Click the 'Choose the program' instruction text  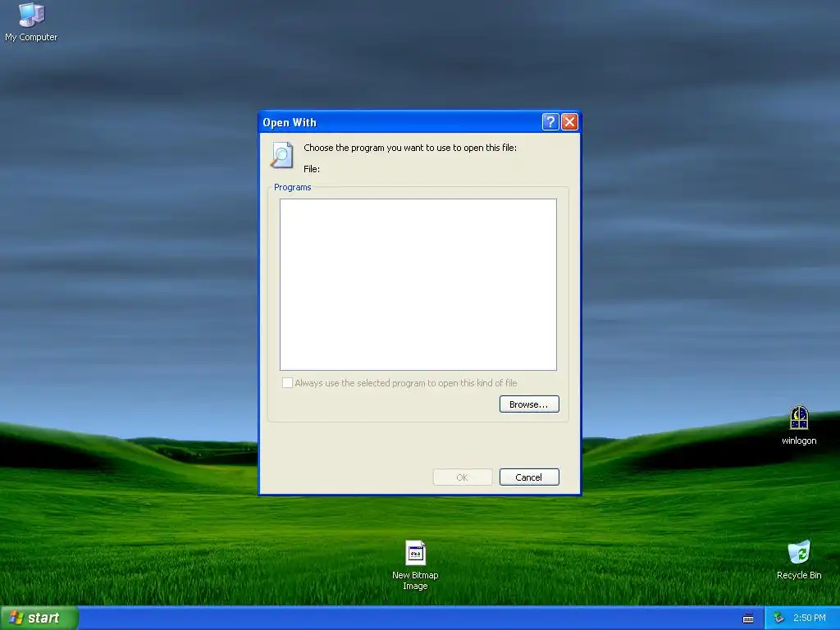tap(410, 148)
